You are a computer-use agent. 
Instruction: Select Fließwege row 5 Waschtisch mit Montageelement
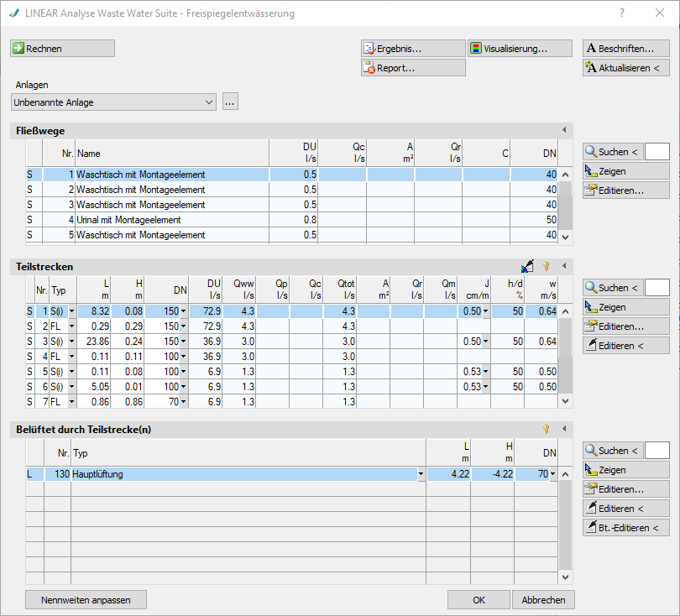click(292, 235)
